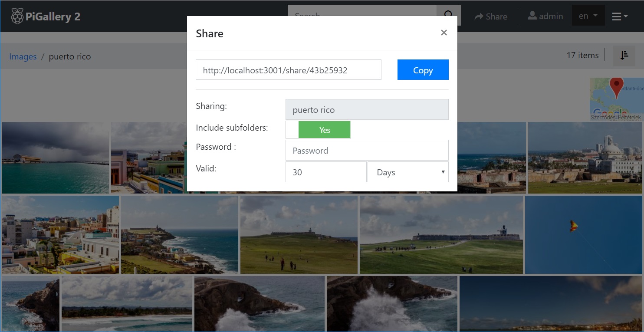This screenshot has width=644, height=332.
Task: Open the capitol building photo thumbnail
Action: pyautogui.click(x=585, y=158)
